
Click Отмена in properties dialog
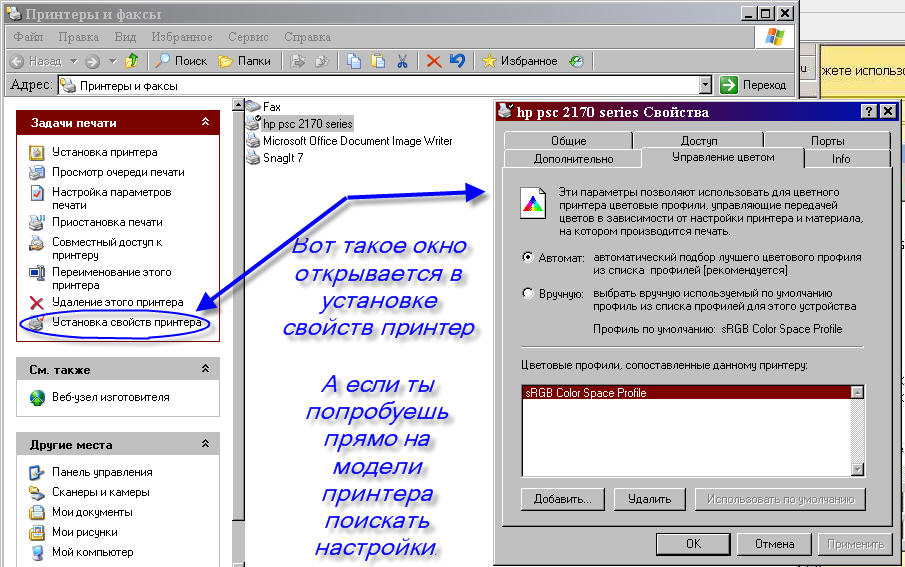click(x=775, y=544)
